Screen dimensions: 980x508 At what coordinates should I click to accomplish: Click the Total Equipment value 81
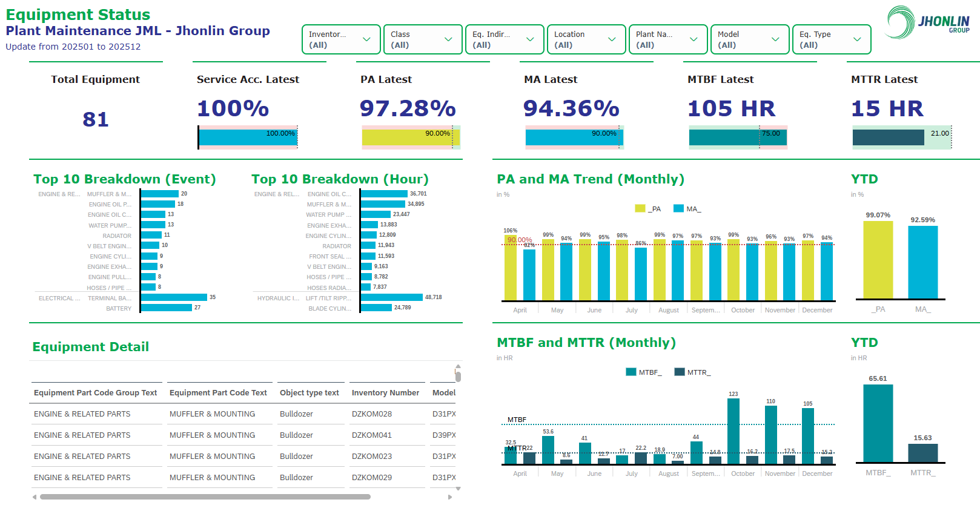(96, 119)
